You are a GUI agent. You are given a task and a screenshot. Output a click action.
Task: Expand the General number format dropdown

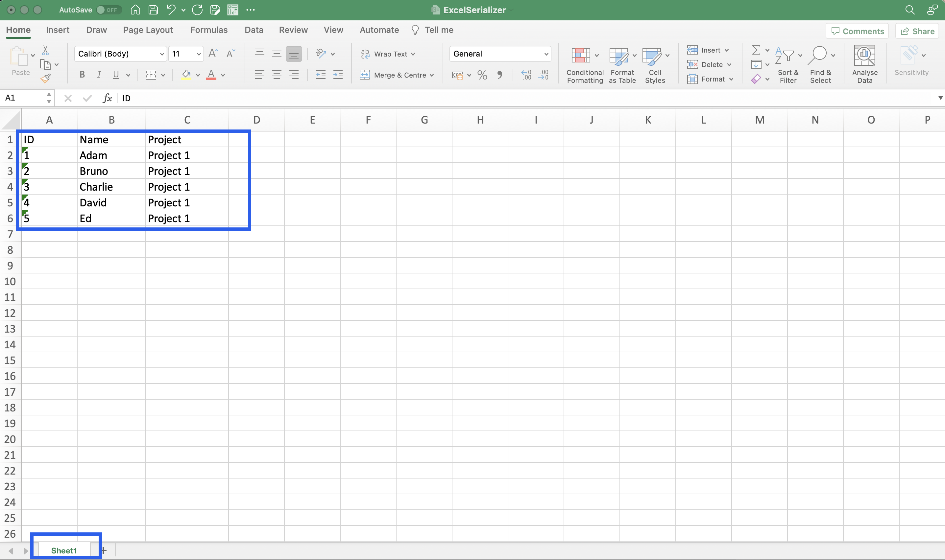pyautogui.click(x=545, y=54)
